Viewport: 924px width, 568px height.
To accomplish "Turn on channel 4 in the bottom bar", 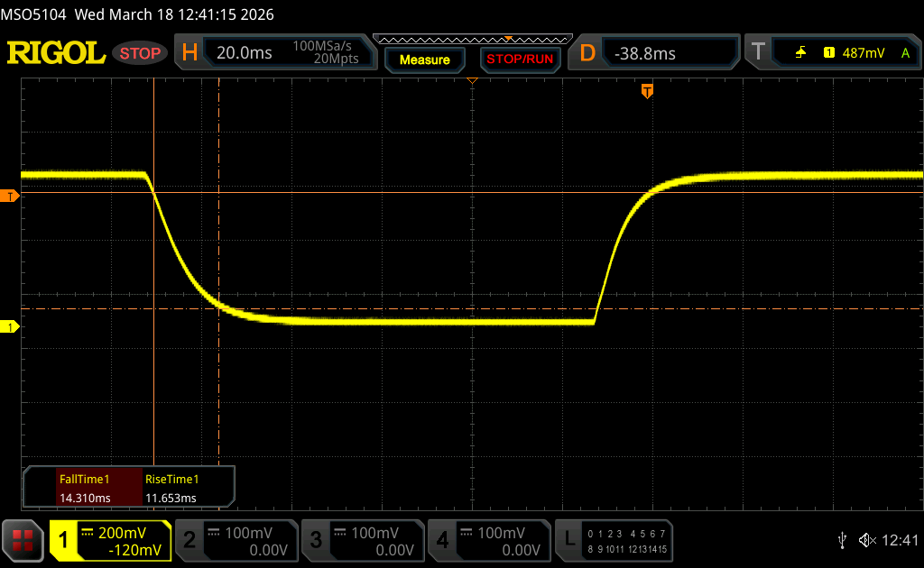I will tap(488, 540).
